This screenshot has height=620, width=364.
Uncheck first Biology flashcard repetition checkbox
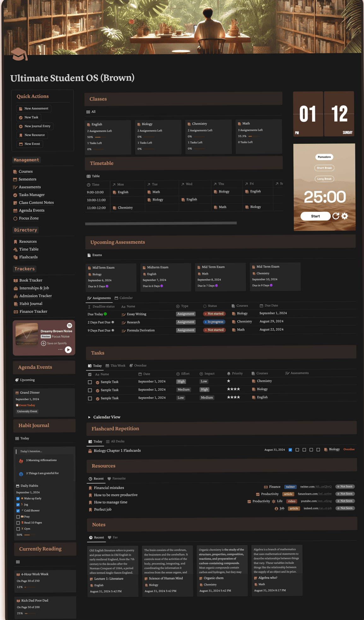(x=290, y=450)
